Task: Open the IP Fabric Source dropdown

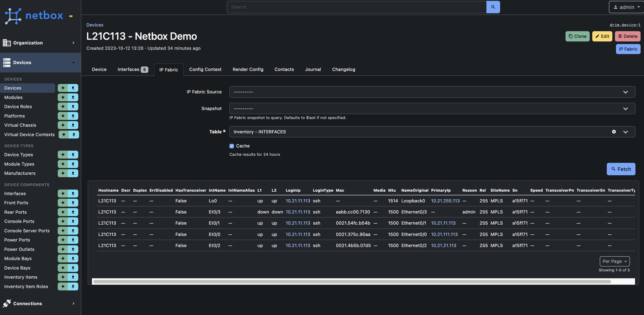Action: pos(432,92)
